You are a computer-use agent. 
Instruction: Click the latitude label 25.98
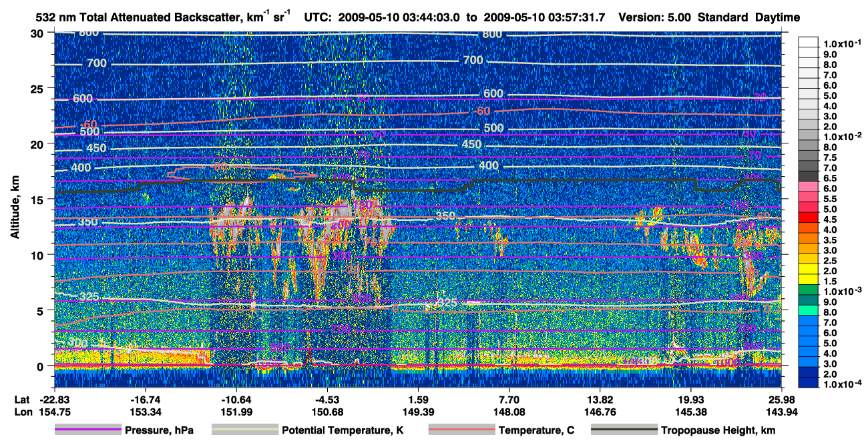781,399
